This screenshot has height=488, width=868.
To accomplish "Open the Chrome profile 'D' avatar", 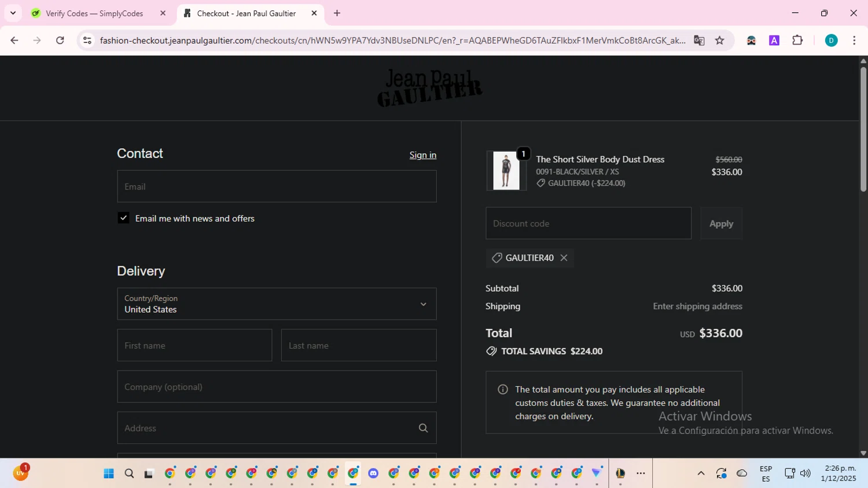I will [831, 40].
